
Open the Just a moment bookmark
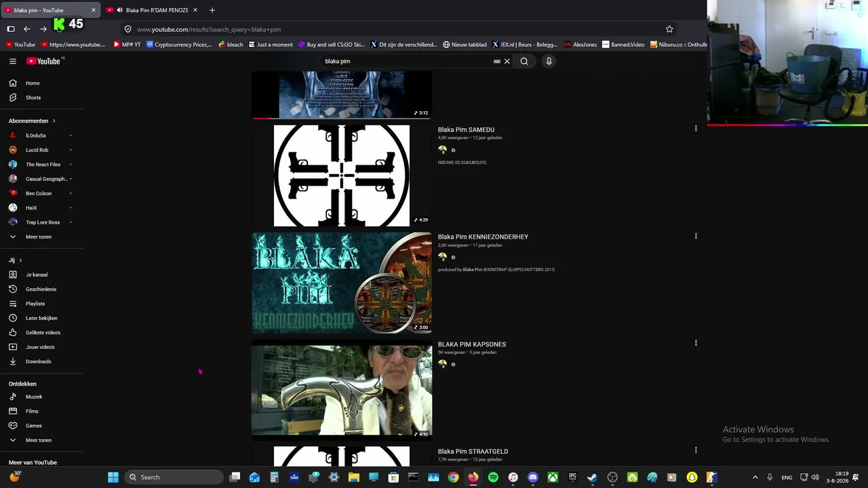coord(271,45)
